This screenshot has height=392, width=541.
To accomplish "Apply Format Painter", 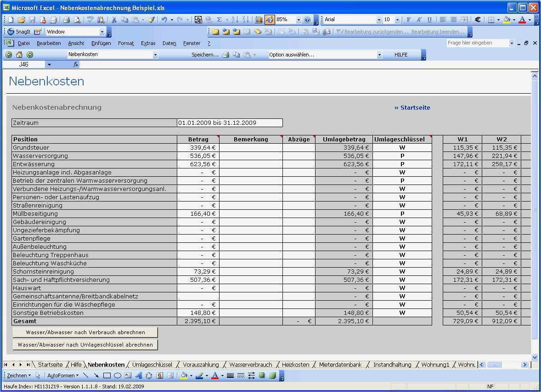I will (x=152, y=19).
